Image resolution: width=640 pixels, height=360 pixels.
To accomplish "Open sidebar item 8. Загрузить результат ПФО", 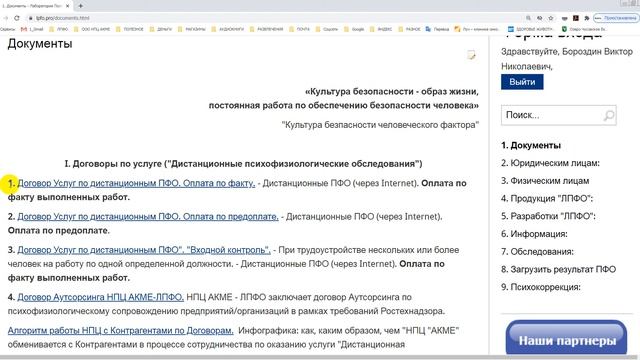I will coord(559,269).
